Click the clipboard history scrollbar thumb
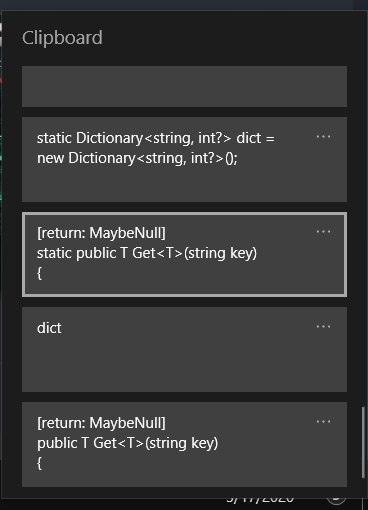 point(363,443)
